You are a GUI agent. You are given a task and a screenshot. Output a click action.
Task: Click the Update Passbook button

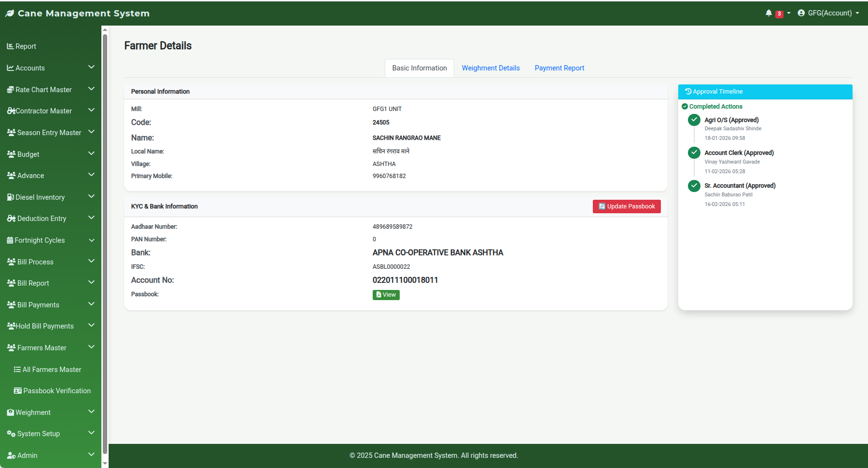tap(627, 206)
